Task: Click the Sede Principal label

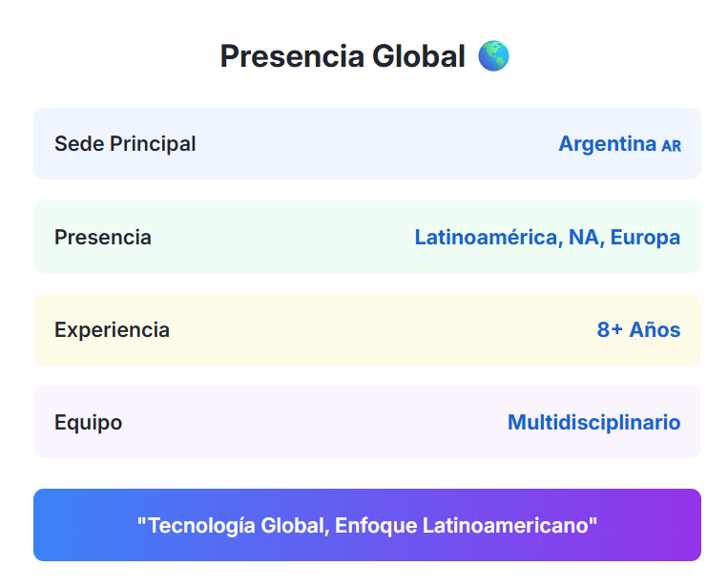Action: pos(125,144)
